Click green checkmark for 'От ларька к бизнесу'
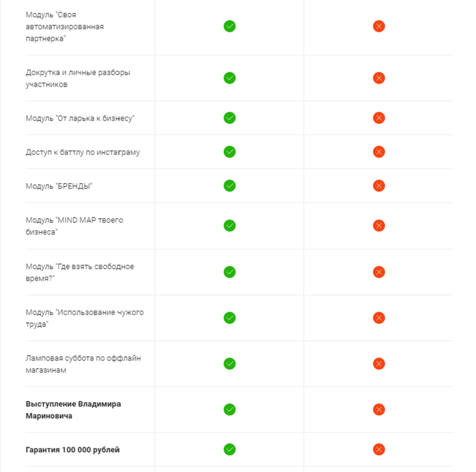This screenshot has width=476, height=472. coord(230,118)
